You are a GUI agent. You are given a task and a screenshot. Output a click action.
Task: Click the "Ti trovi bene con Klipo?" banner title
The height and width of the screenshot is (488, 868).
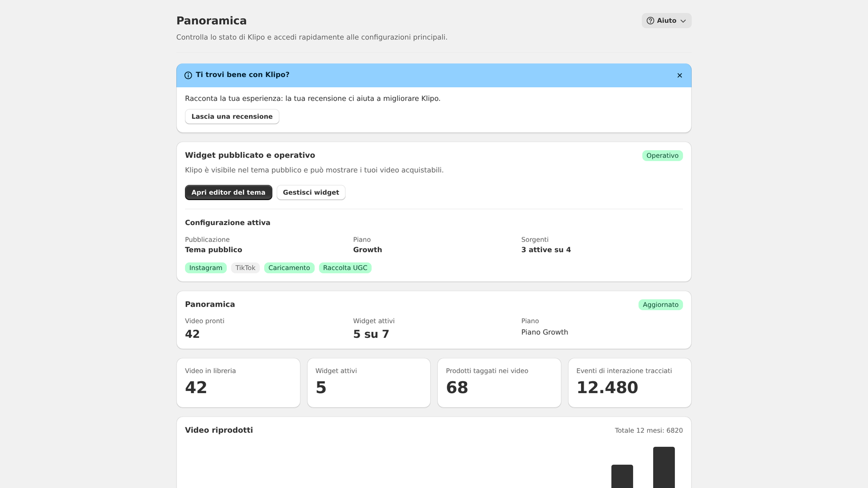pyautogui.click(x=242, y=75)
